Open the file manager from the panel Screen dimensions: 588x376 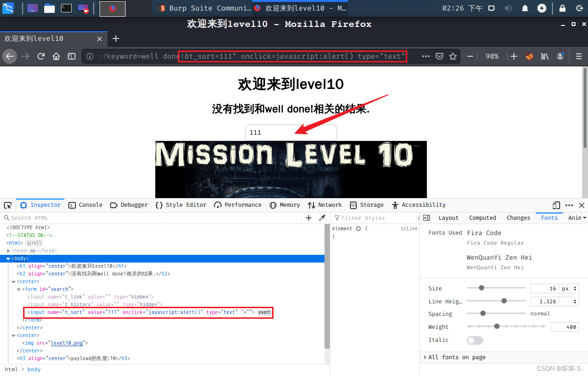pyautogui.click(x=49, y=8)
